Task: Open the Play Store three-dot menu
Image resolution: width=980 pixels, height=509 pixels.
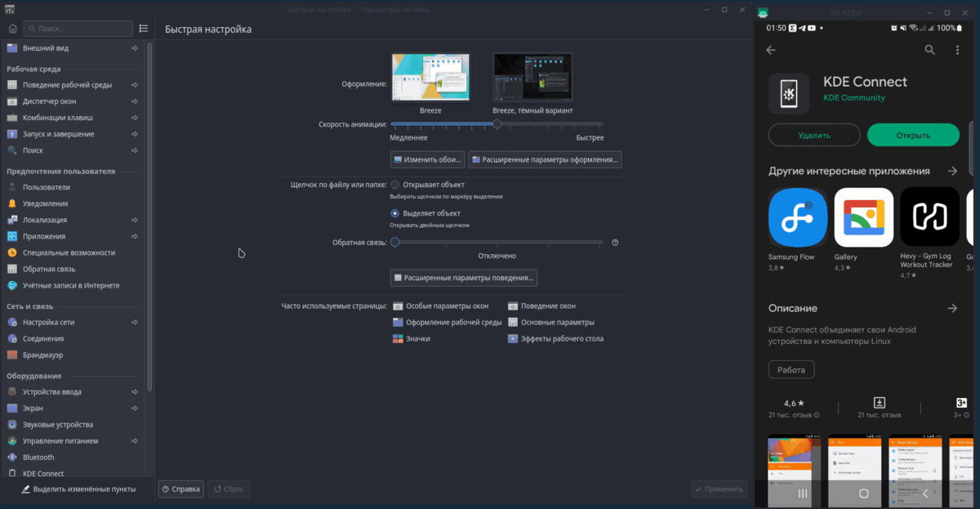Action: pyautogui.click(x=957, y=50)
